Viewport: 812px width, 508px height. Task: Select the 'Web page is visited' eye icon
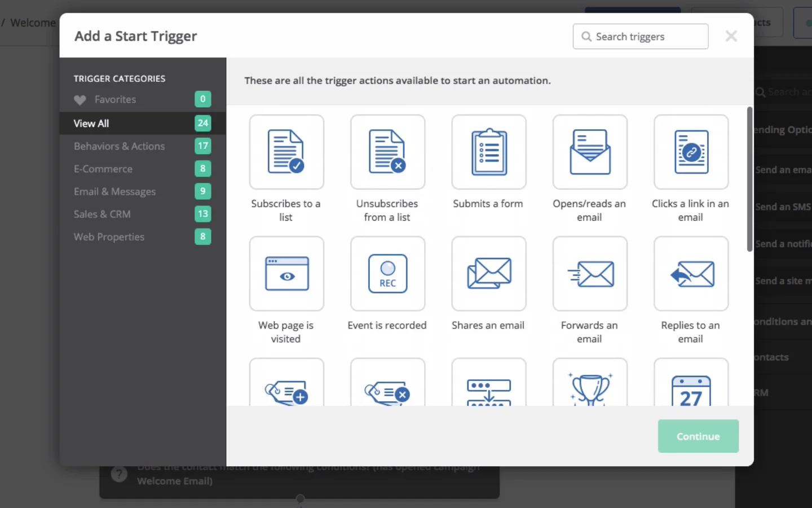(286, 274)
